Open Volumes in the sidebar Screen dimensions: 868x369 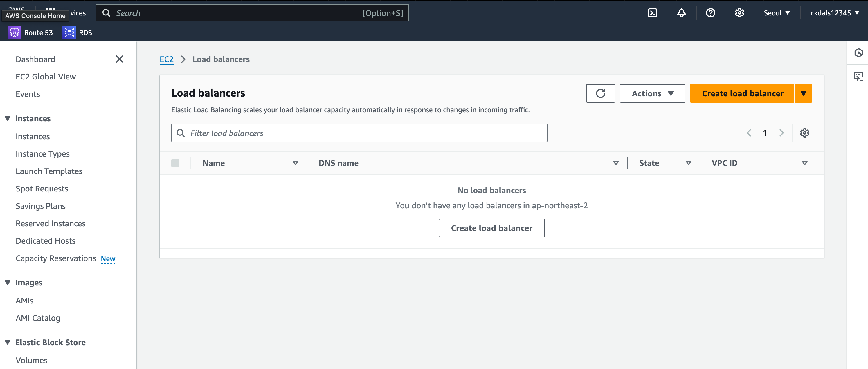(x=31, y=360)
